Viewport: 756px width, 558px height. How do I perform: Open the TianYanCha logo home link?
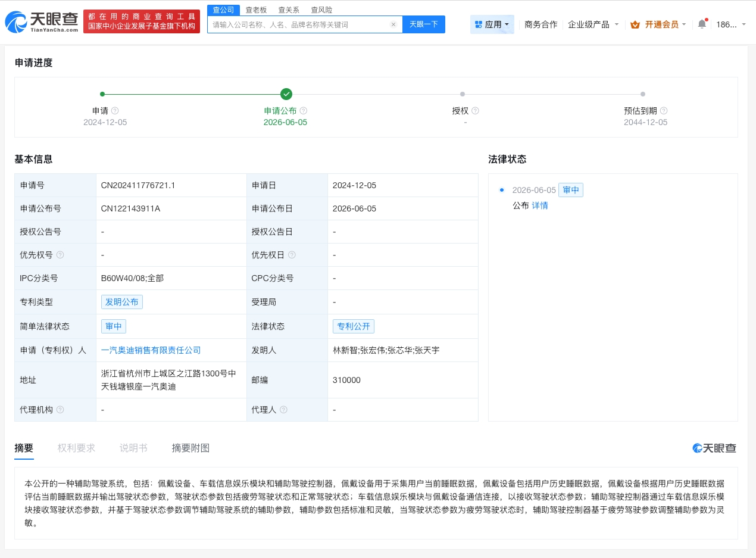coord(42,22)
